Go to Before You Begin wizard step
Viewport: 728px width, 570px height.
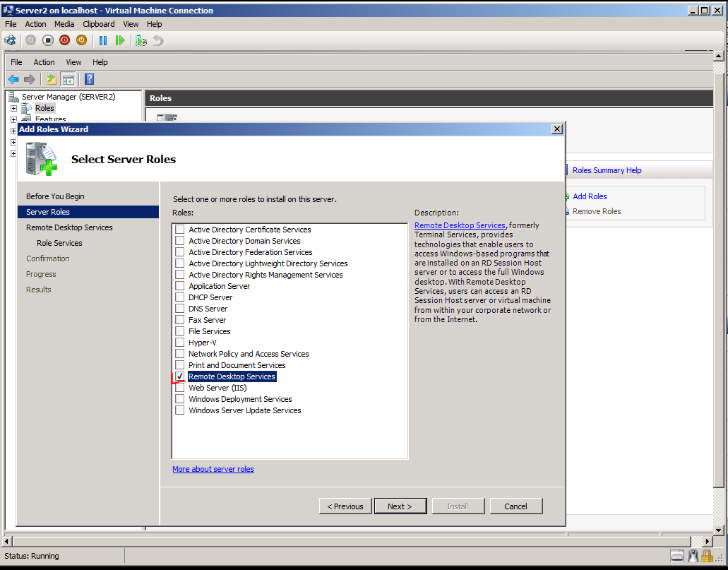(x=55, y=196)
